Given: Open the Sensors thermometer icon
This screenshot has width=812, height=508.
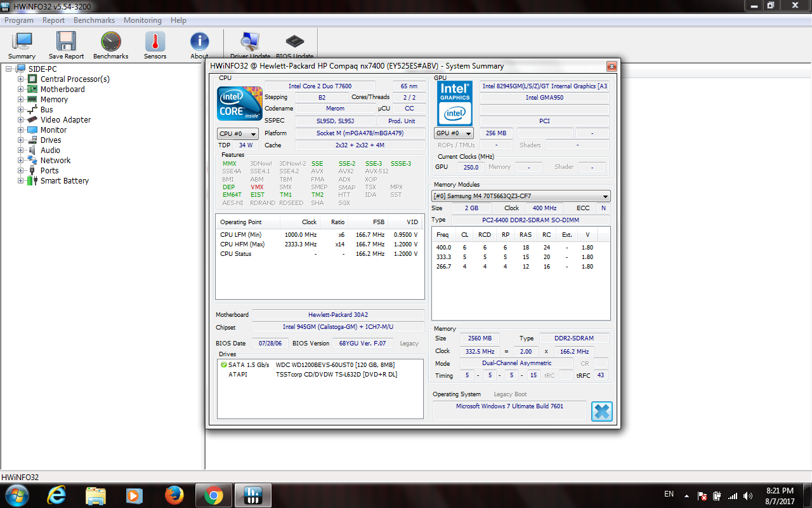Looking at the screenshot, I should tap(155, 43).
